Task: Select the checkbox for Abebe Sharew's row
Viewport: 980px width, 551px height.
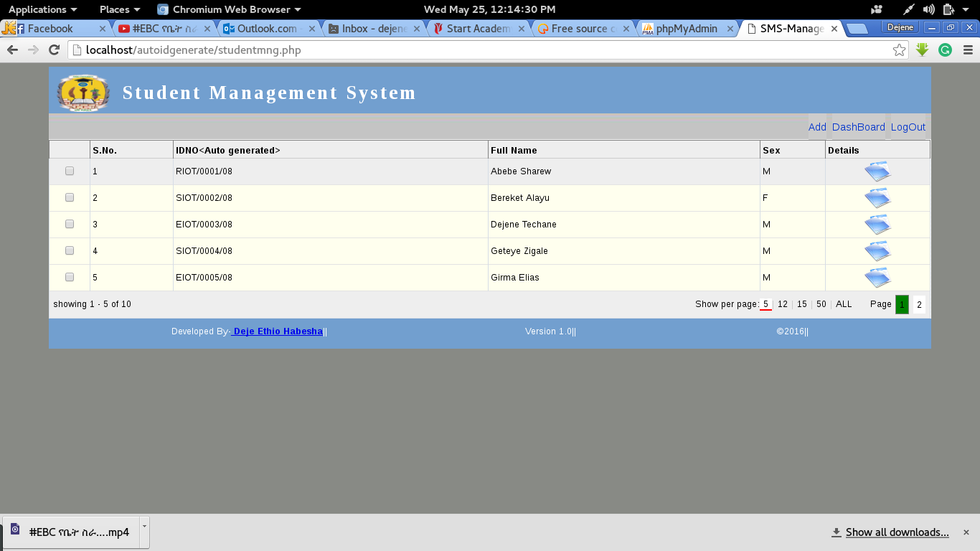Action: click(69, 171)
